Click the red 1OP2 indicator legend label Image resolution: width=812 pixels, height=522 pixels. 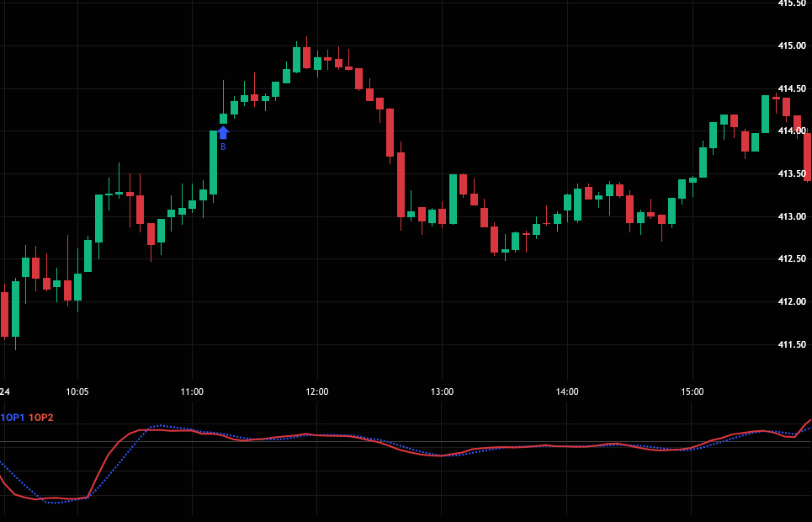pos(41,418)
